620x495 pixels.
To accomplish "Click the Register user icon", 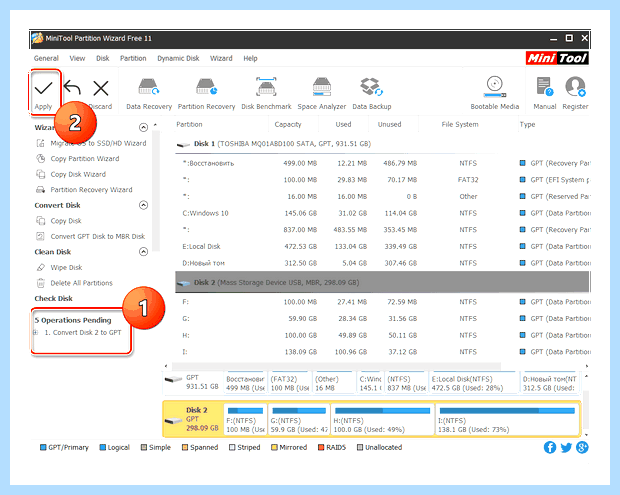I will [575, 87].
